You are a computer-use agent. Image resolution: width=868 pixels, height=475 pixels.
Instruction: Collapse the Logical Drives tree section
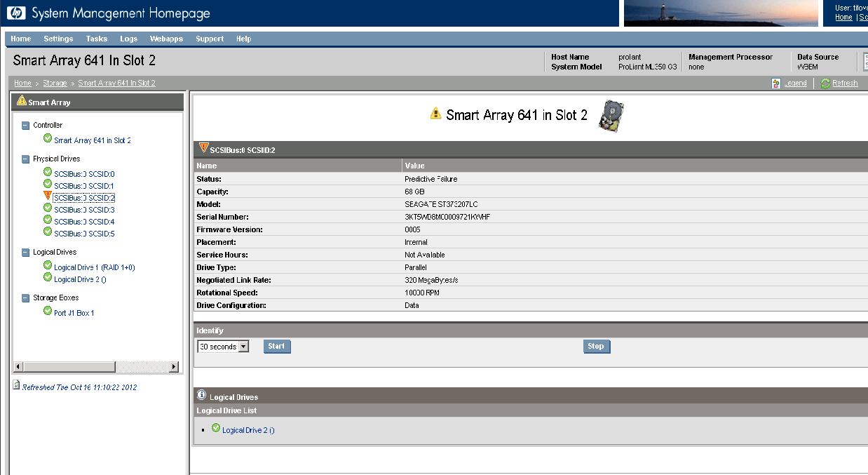coord(26,253)
